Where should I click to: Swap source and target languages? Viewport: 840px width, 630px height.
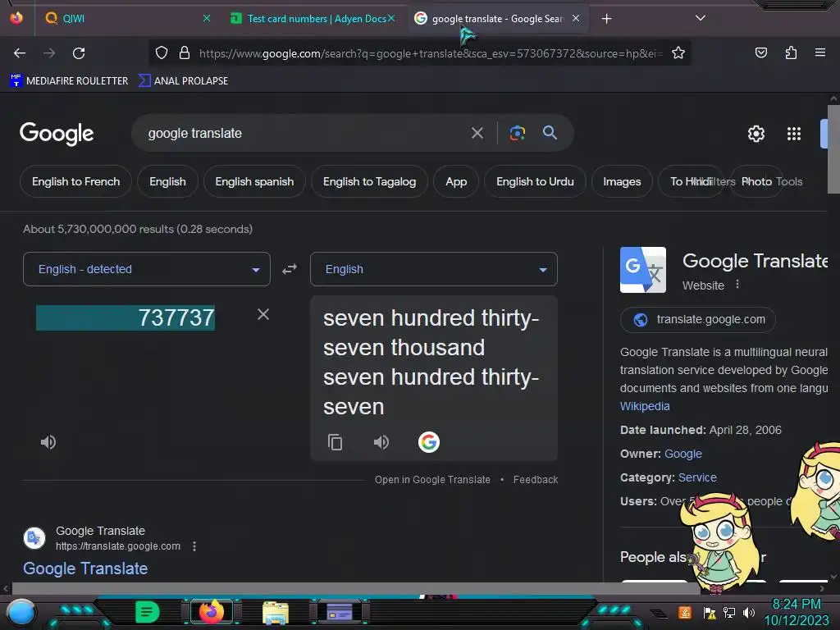click(290, 269)
